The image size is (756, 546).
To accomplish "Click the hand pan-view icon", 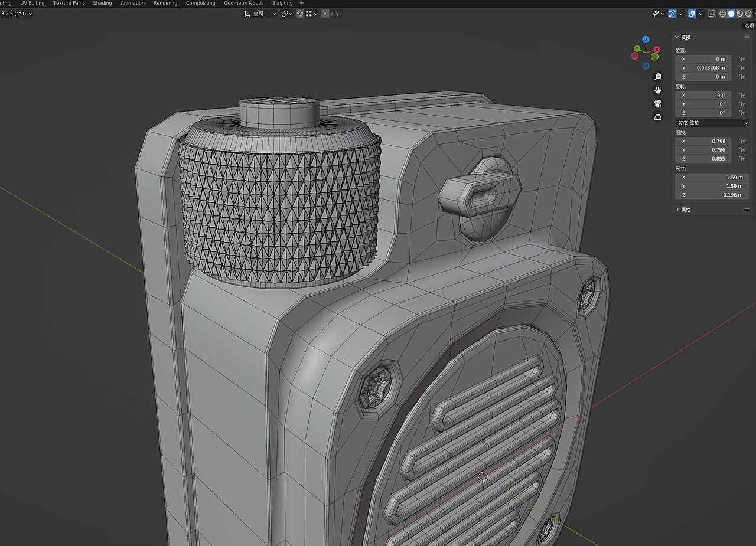I will [x=658, y=90].
